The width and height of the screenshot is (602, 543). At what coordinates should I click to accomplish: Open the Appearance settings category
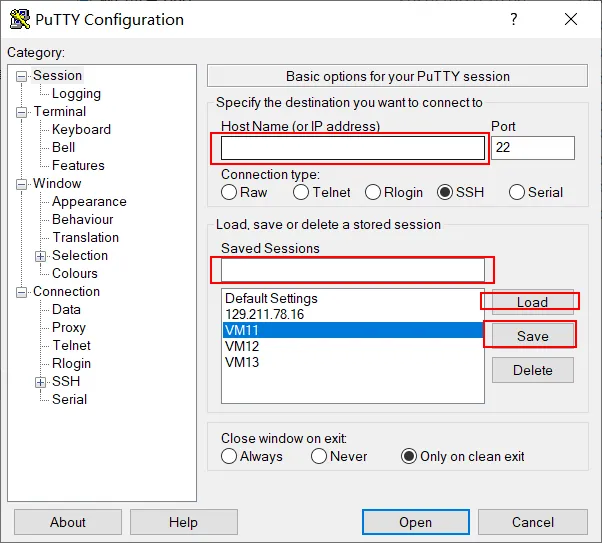click(89, 201)
